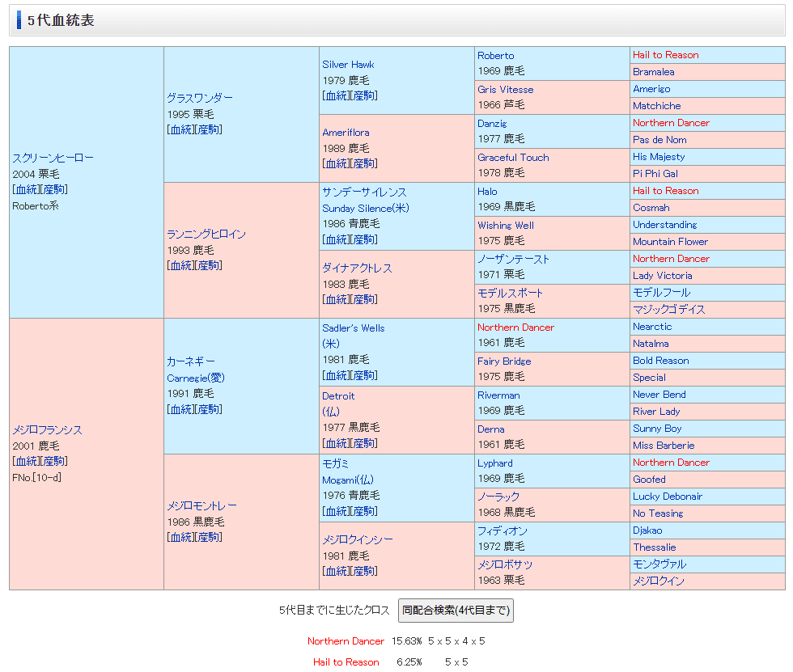The width and height of the screenshot is (793, 672).
Task: Click the Graceful Touch link
Action: (x=513, y=157)
